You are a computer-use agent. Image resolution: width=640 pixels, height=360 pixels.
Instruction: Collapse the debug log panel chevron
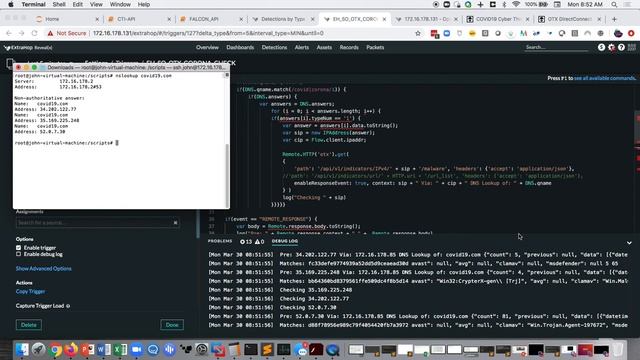click(x=629, y=243)
